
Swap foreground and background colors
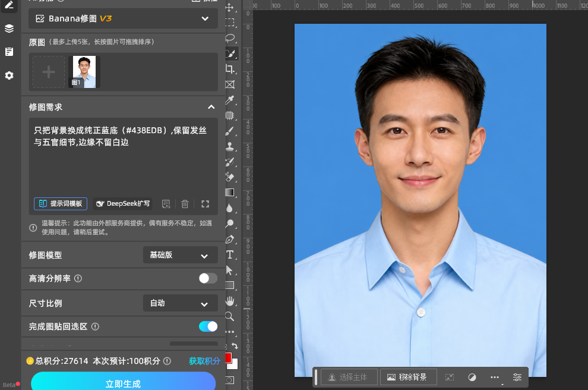coord(235,346)
